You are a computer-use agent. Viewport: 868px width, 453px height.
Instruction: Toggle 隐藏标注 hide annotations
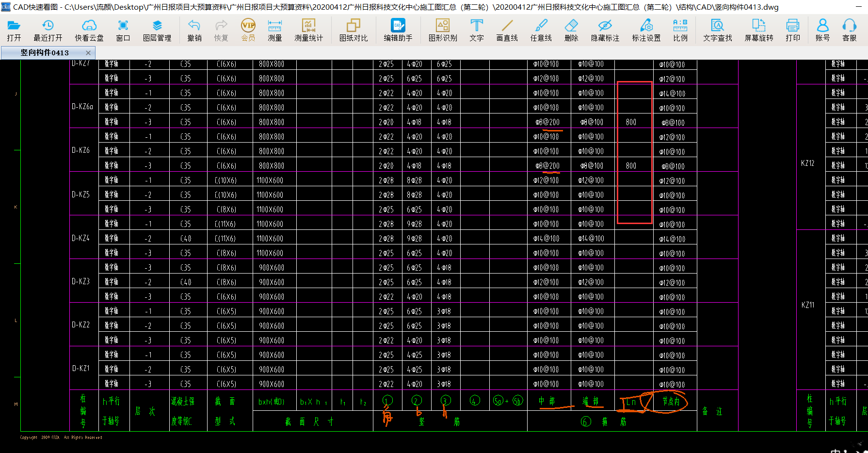click(x=605, y=30)
